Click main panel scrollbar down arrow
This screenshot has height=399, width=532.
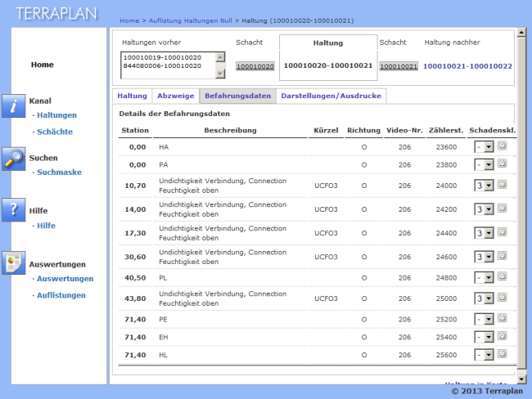click(x=521, y=379)
